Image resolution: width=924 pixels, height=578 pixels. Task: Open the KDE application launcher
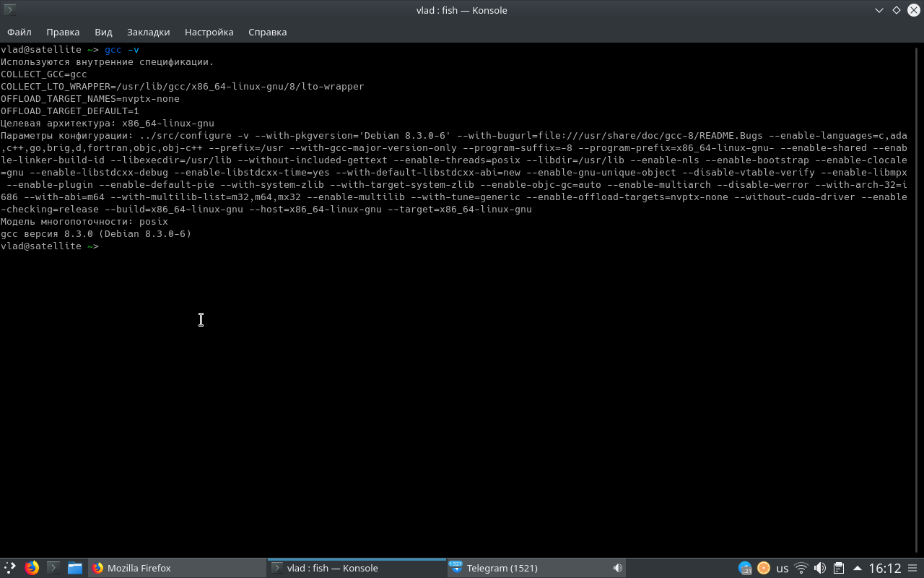[x=10, y=568]
